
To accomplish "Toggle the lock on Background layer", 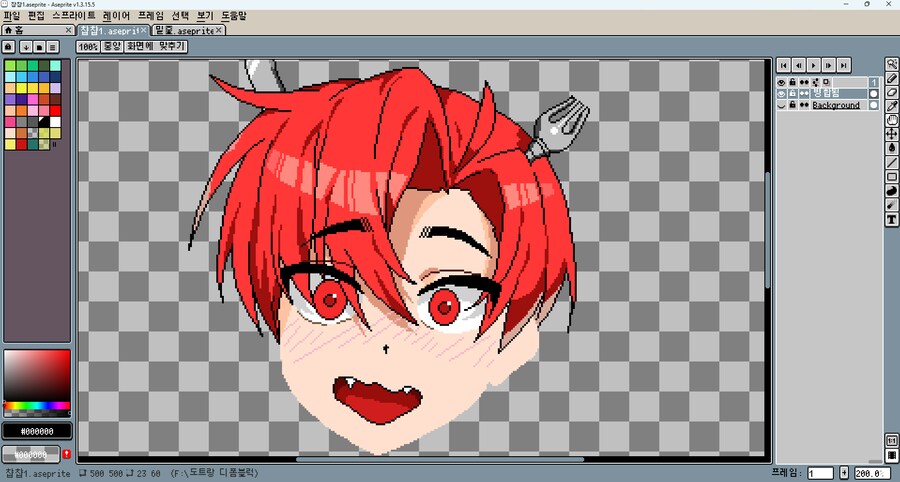I will (792, 105).
